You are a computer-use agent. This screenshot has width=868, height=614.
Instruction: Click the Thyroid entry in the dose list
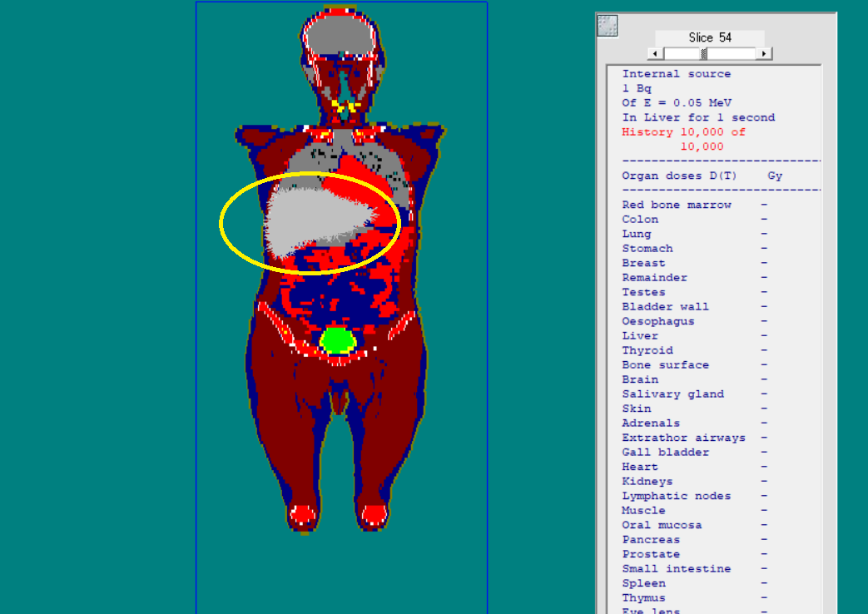(x=647, y=350)
